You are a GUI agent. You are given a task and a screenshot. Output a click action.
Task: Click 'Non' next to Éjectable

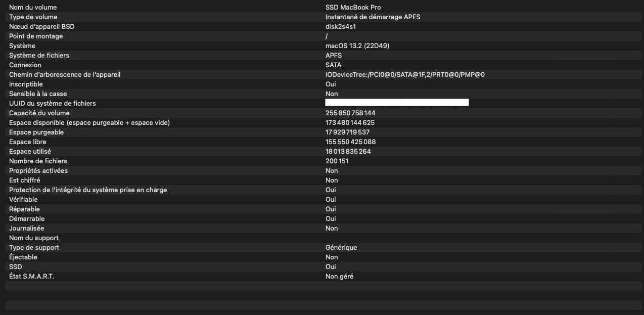click(332, 257)
